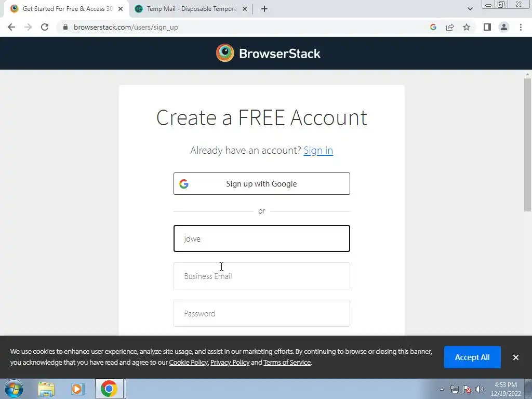Launch Windows Media Player from taskbar
The width and height of the screenshot is (532, 399).
click(77, 389)
